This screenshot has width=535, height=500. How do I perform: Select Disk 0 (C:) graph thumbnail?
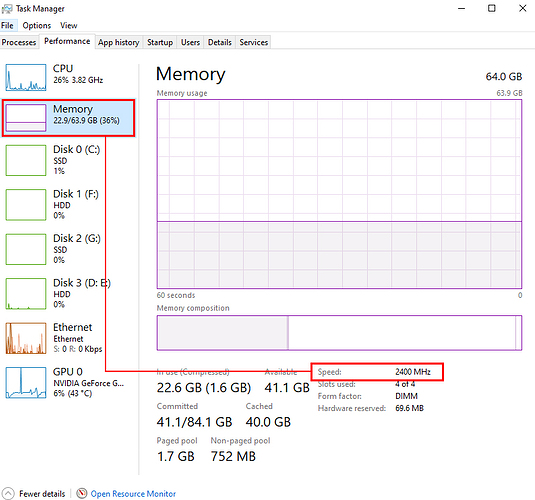tap(26, 160)
